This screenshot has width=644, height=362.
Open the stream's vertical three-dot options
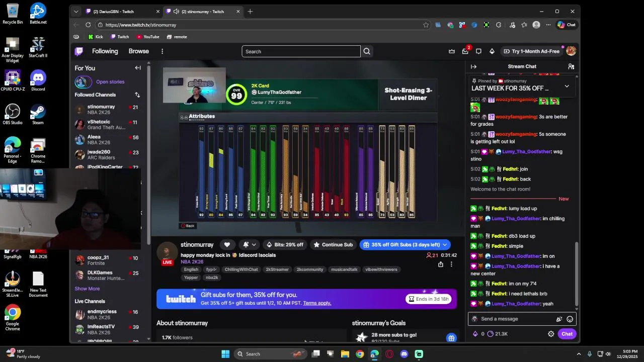pyautogui.click(x=451, y=264)
